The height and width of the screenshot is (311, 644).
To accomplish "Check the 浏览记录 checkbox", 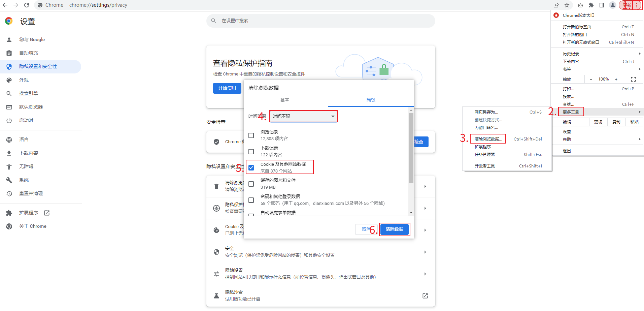I will [251, 135].
